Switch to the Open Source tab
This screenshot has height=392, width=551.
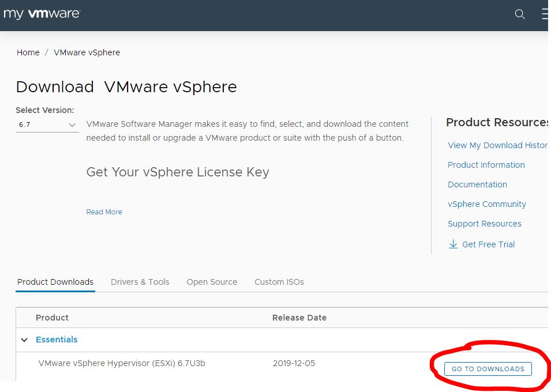click(212, 282)
